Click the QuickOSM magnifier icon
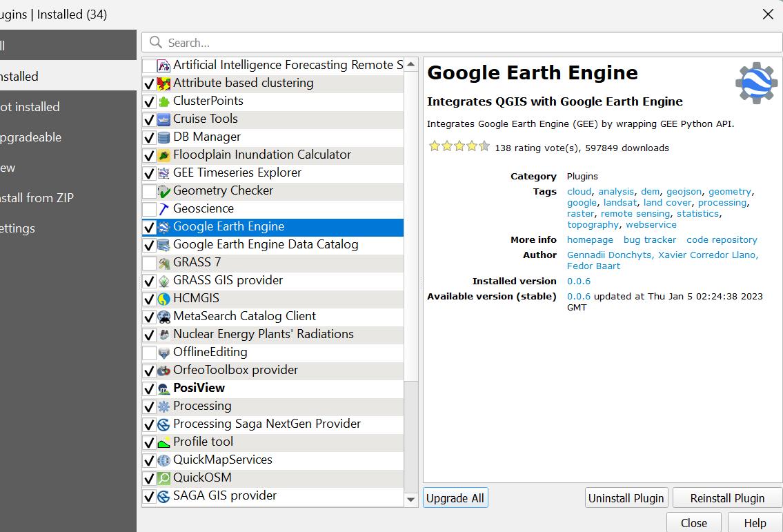 pos(163,478)
